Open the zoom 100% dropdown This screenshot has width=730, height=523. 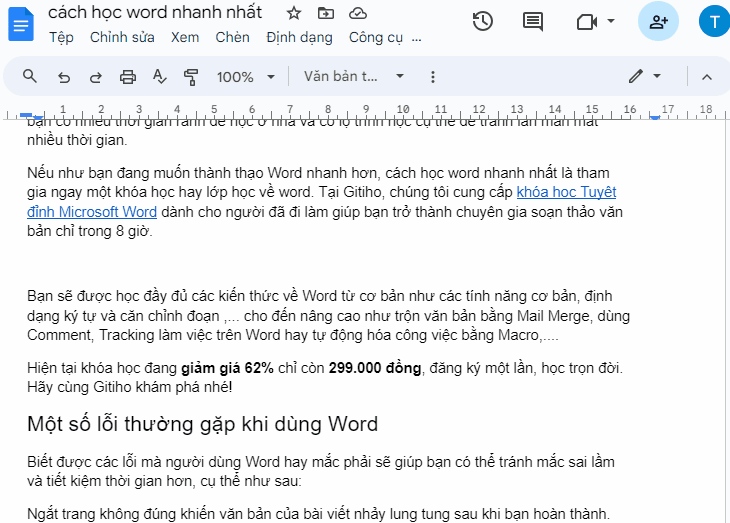pyautogui.click(x=246, y=77)
